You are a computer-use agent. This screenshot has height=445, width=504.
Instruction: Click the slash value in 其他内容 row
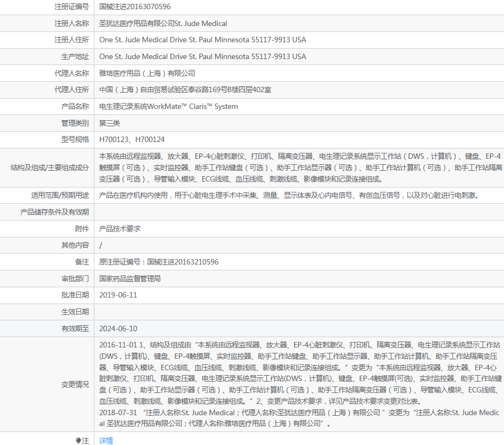point(100,246)
